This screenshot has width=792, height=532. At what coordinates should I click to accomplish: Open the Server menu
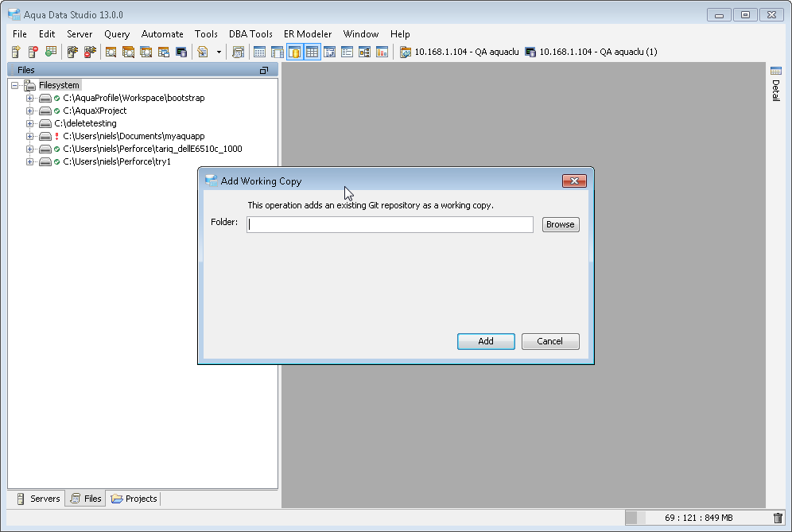[80, 34]
